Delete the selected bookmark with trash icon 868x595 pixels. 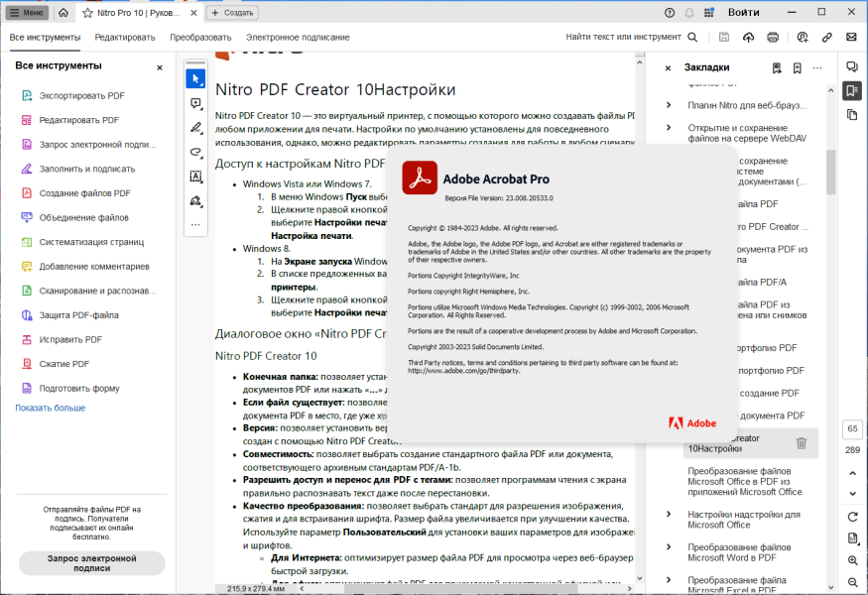(801, 443)
